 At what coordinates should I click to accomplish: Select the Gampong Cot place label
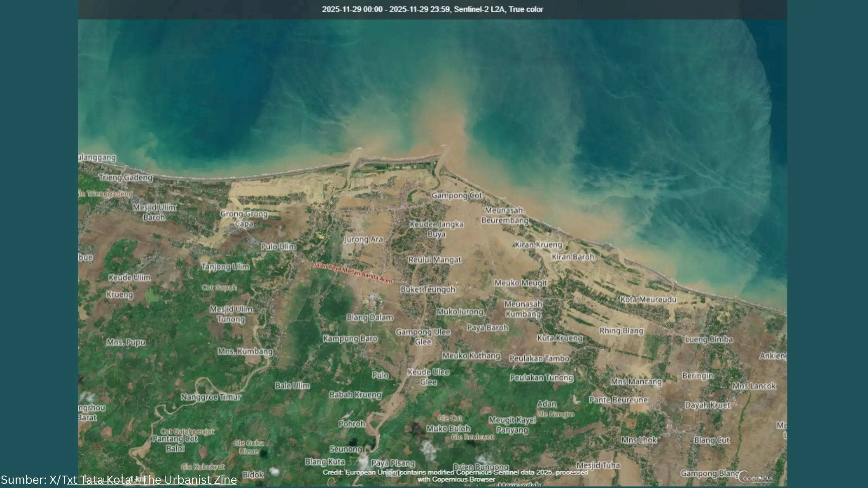pos(458,196)
